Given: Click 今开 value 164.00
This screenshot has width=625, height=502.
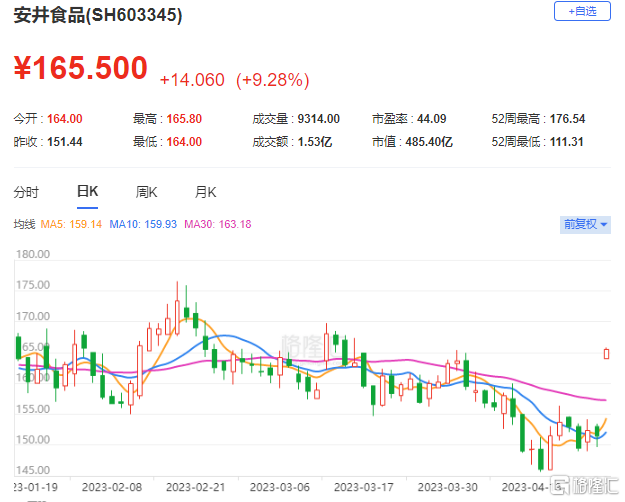Looking at the screenshot, I should click(65, 119).
